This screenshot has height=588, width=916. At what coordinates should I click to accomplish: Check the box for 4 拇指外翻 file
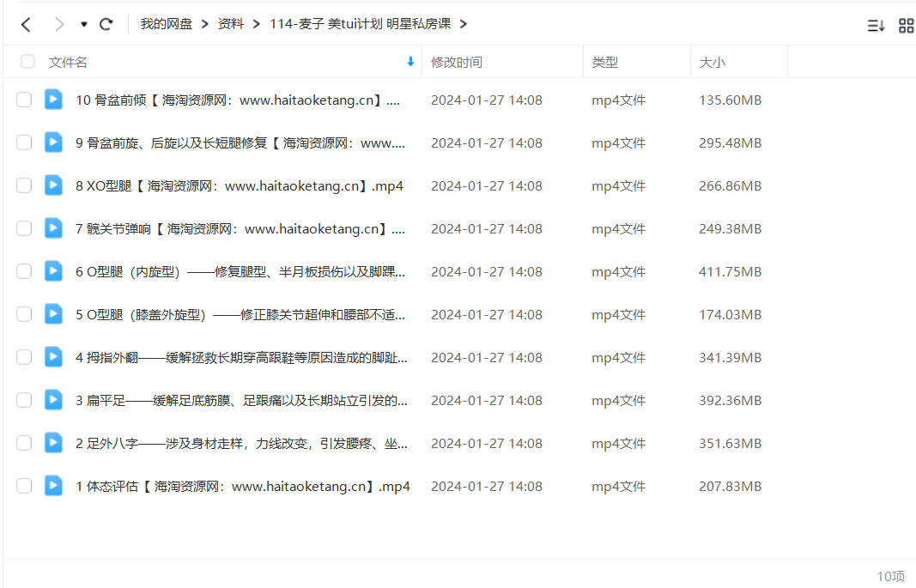pos(24,357)
